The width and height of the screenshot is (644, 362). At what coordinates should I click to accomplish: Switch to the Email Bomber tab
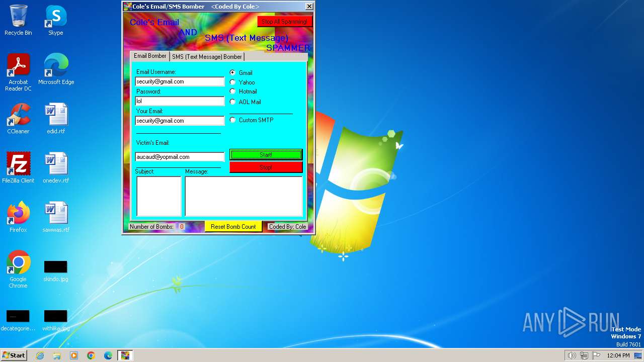pos(150,56)
